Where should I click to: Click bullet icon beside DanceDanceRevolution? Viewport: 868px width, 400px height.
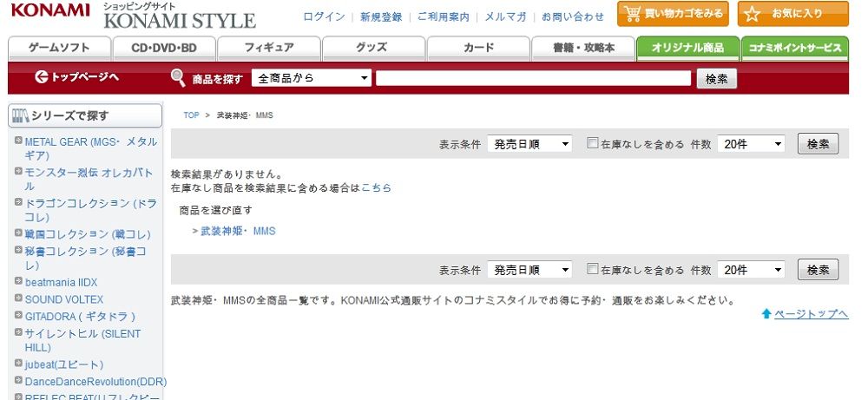point(18,381)
